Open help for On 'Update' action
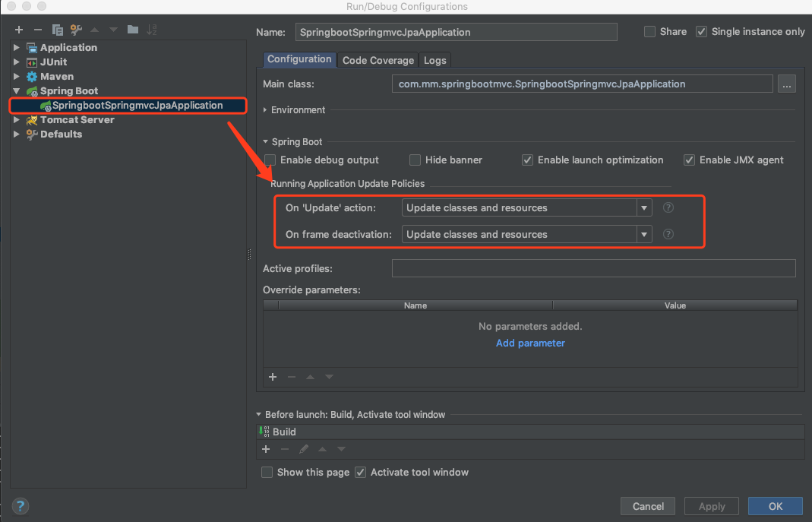The image size is (812, 522). [668, 207]
